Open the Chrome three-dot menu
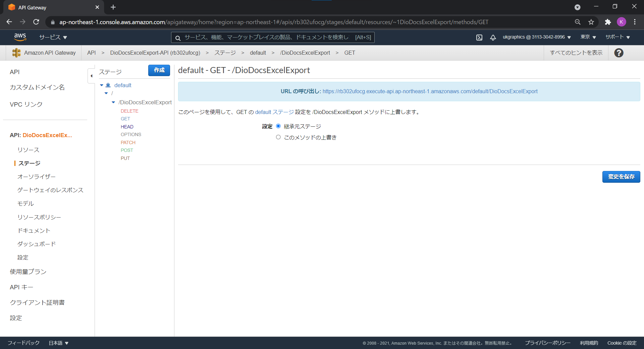 pyautogui.click(x=635, y=22)
